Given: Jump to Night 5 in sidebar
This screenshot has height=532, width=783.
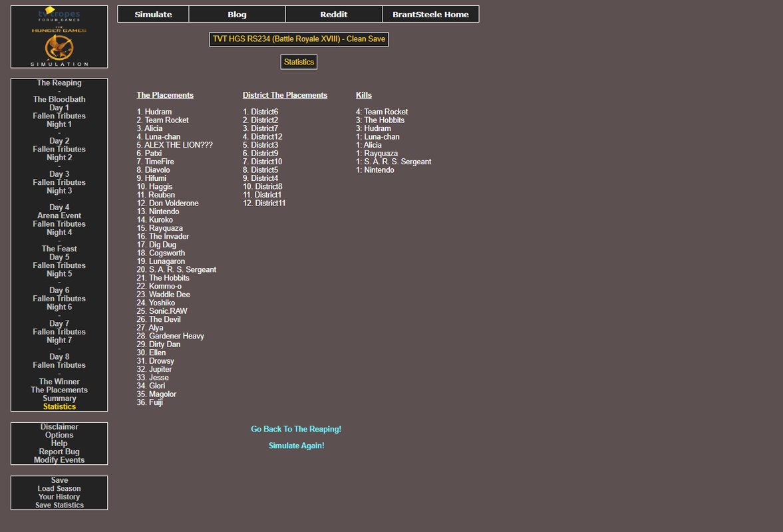Looking at the screenshot, I should (x=59, y=273).
